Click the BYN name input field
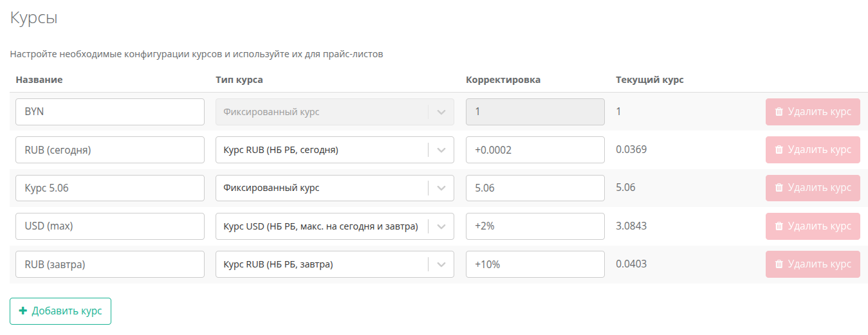 pos(110,112)
